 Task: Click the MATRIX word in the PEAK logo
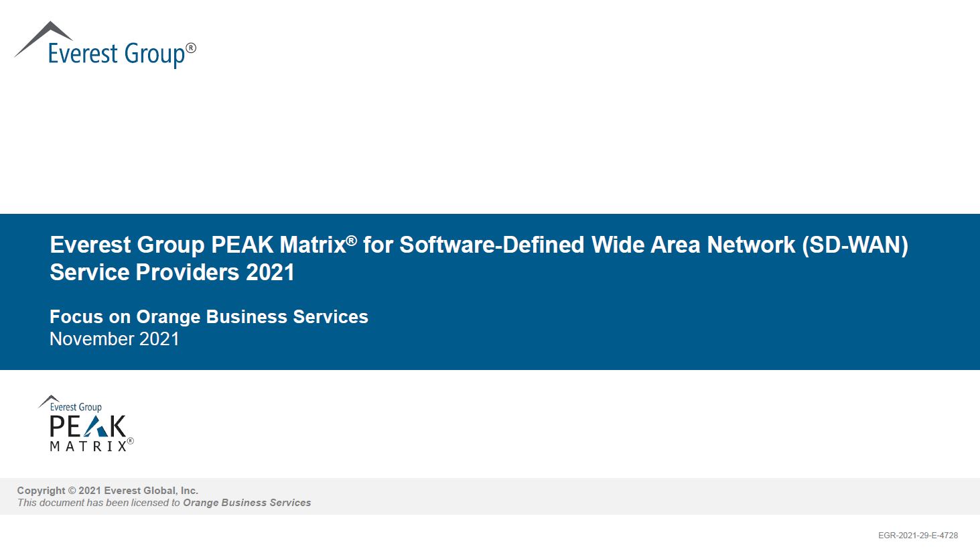[x=88, y=446]
